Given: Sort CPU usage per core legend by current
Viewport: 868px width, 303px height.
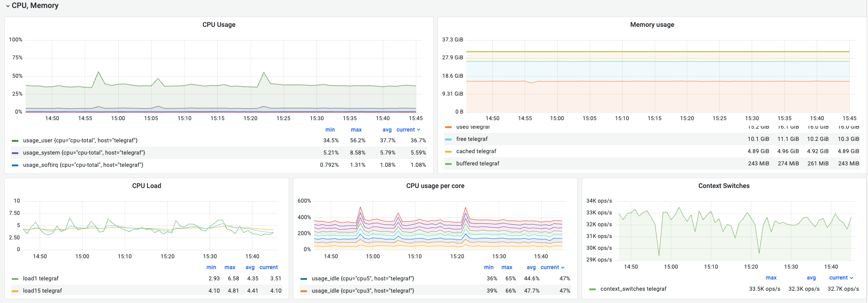Looking at the screenshot, I should [552, 267].
